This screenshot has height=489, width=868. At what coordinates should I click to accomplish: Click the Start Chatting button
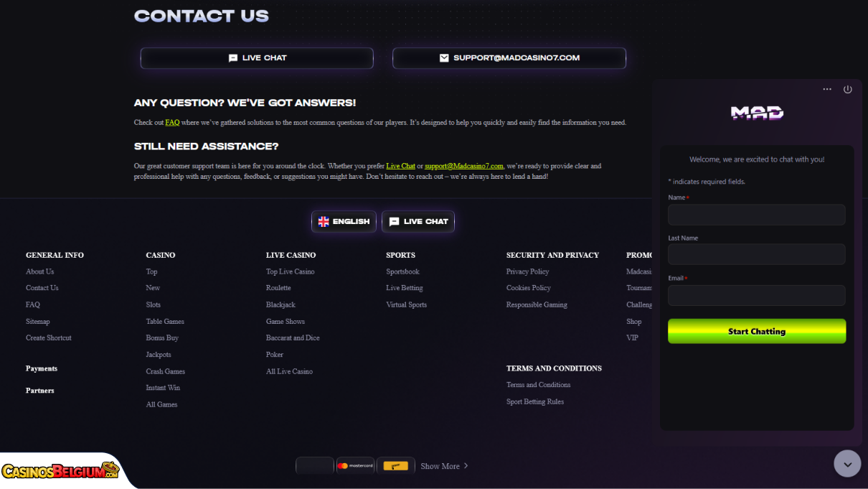[757, 331]
